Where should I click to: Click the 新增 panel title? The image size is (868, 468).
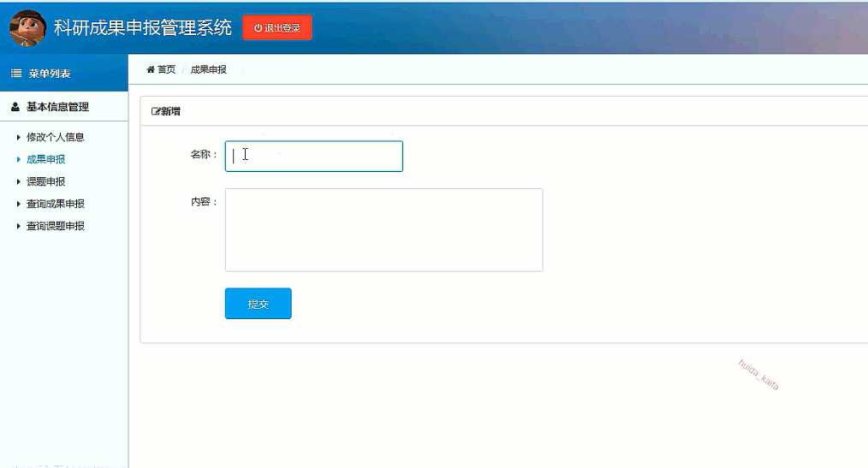tap(170, 111)
